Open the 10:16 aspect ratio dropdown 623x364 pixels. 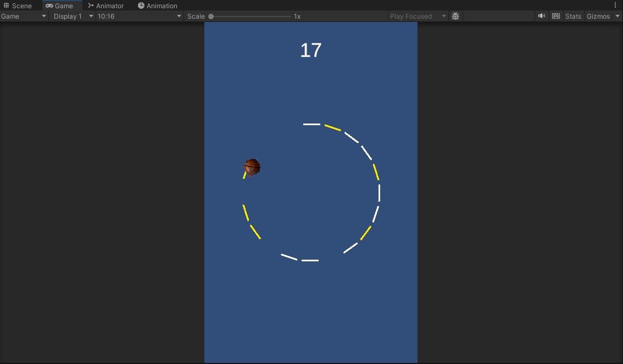point(139,16)
